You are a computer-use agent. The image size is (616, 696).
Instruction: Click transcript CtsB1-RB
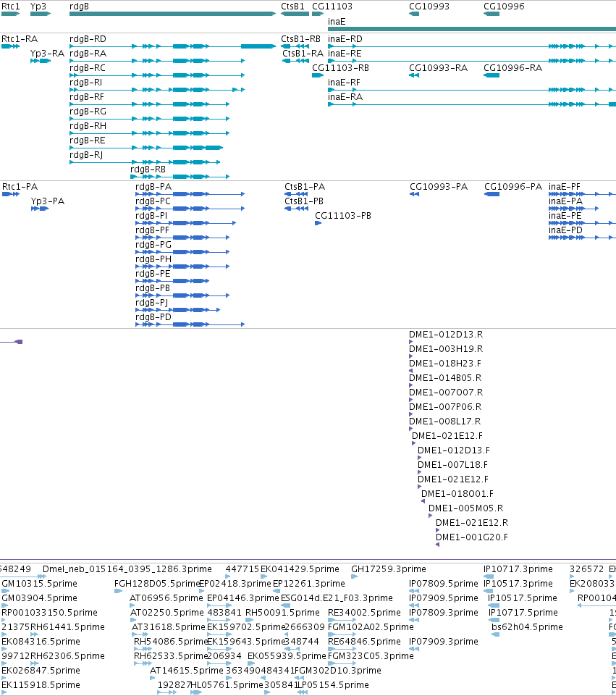295,46
